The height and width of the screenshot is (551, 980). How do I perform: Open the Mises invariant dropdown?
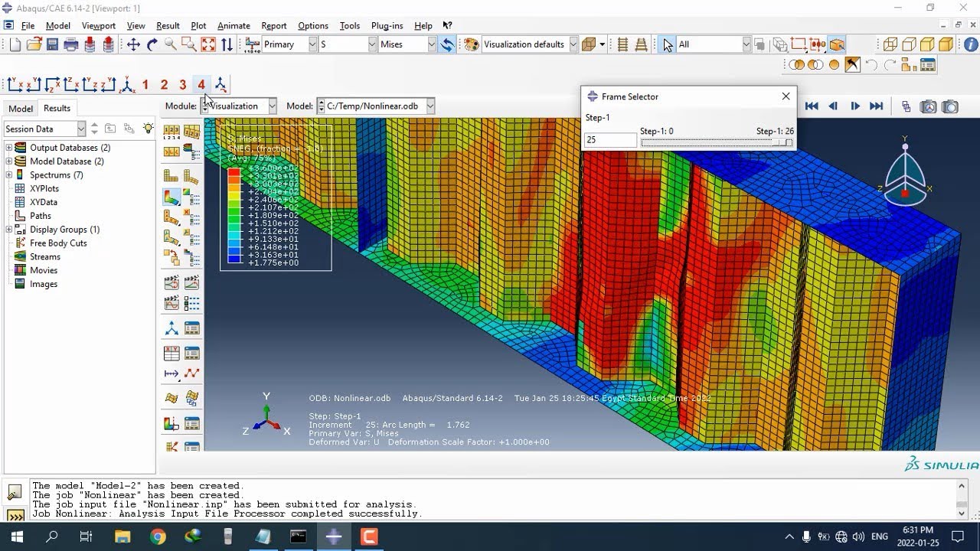pos(432,44)
